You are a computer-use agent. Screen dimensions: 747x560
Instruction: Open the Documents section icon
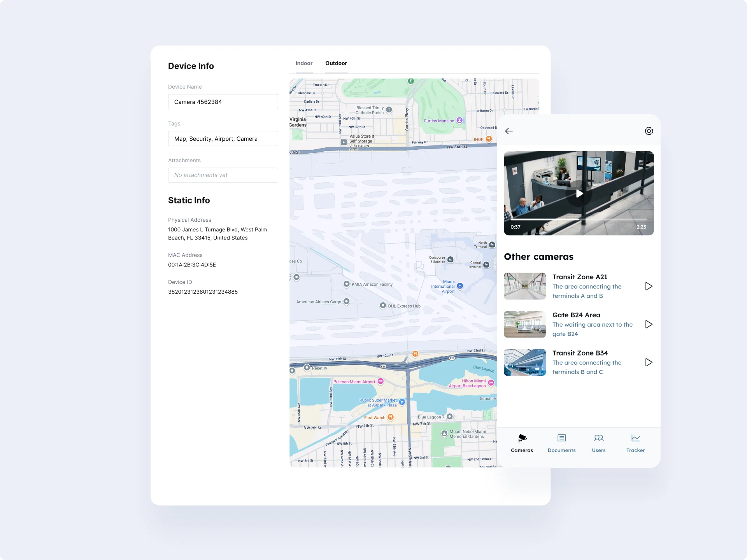pos(561,438)
